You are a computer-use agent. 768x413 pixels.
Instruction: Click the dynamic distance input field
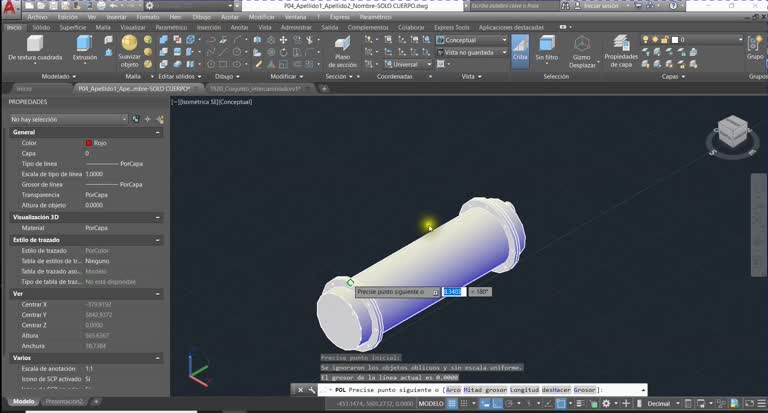pos(454,292)
